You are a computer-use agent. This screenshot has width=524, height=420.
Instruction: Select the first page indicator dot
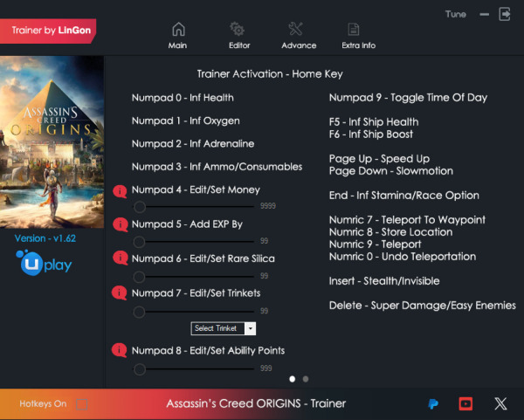tap(292, 379)
